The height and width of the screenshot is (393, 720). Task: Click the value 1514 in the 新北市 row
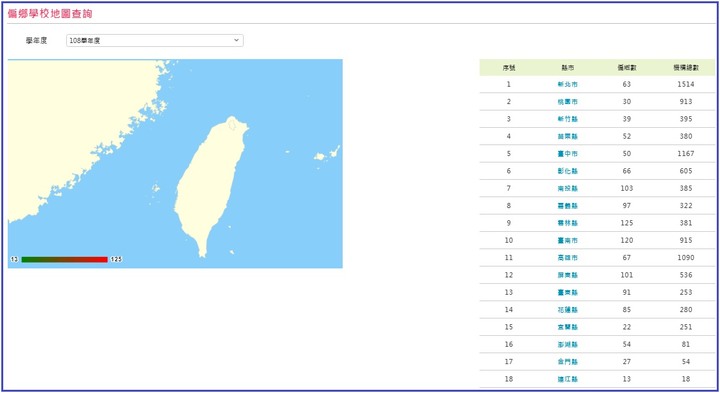pyautogui.click(x=686, y=84)
